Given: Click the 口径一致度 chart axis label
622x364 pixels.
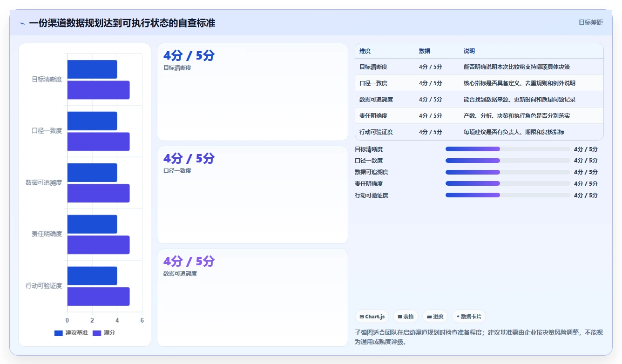Looking at the screenshot, I should point(47,131).
